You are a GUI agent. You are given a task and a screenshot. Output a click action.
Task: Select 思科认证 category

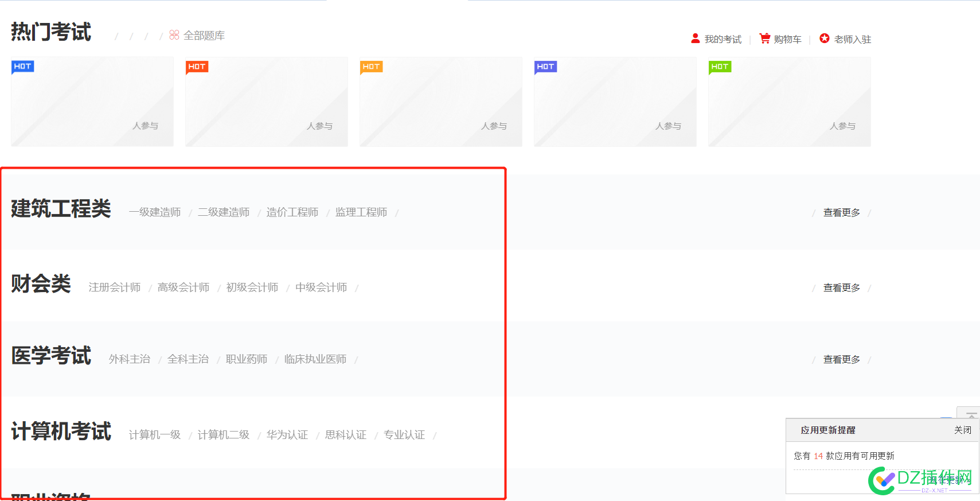tap(346, 435)
